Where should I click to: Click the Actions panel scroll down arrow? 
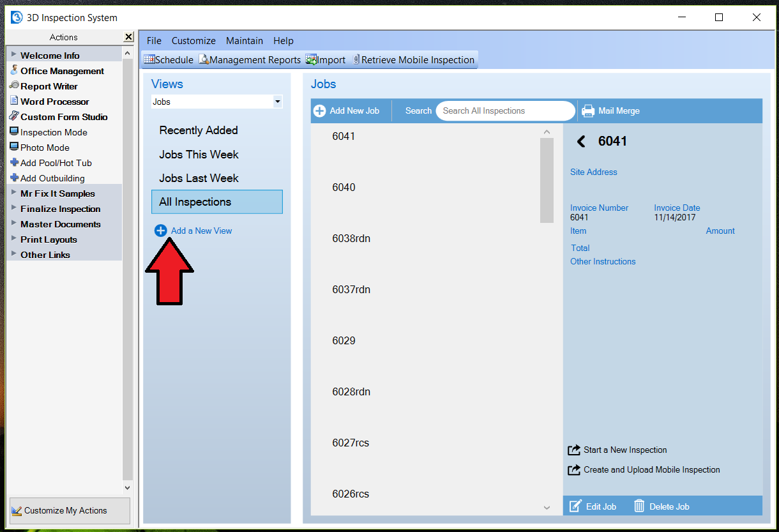128,487
